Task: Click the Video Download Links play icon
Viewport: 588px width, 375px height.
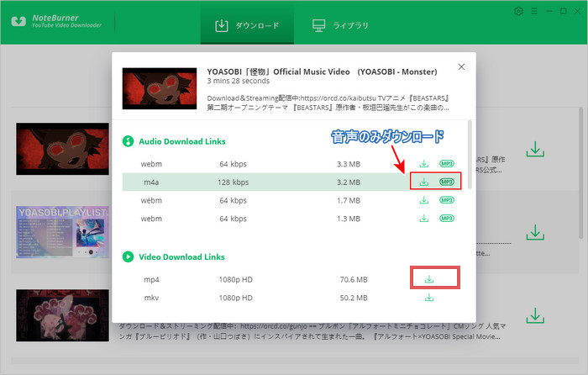Action: pyautogui.click(x=129, y=256)
